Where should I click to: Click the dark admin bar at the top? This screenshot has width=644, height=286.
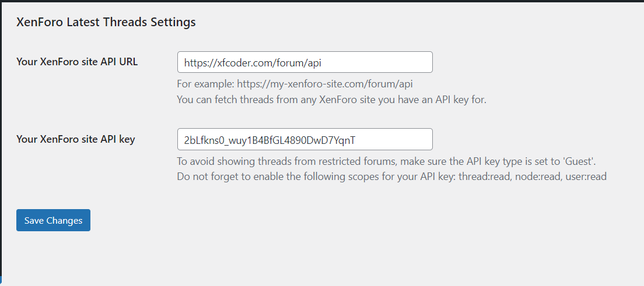coord(322,1)
